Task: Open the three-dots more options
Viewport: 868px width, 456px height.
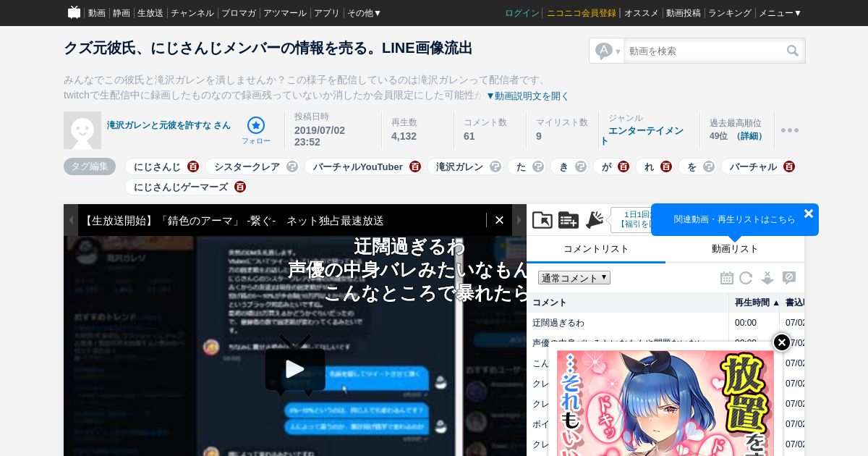Action: click(790, 130)
